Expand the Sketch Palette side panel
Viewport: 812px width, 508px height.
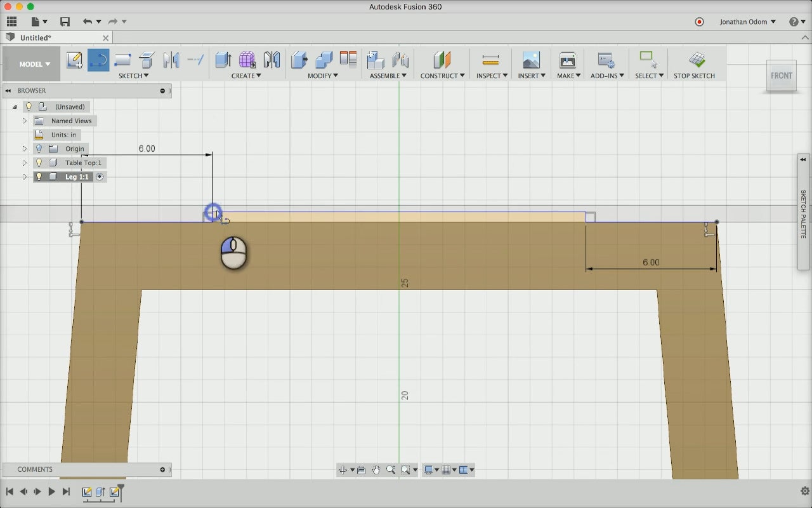[803, 212]
